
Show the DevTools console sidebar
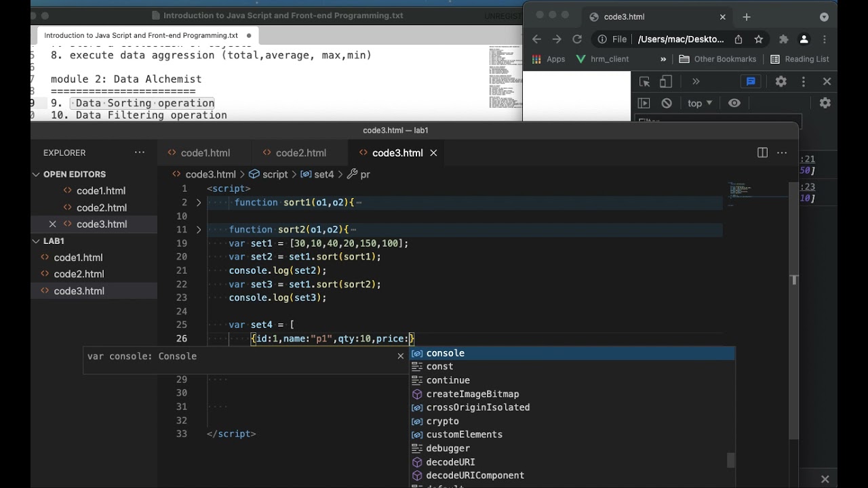(644, 103)
